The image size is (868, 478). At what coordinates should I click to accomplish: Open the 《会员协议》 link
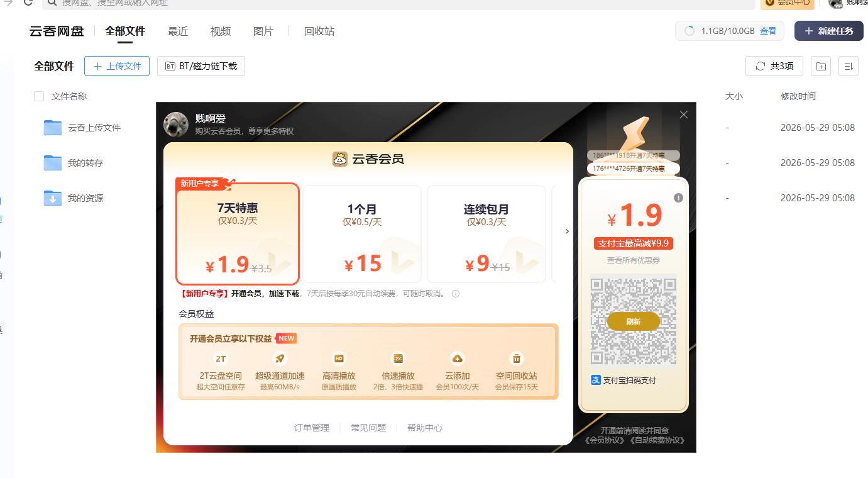click(x=606, y=440)
